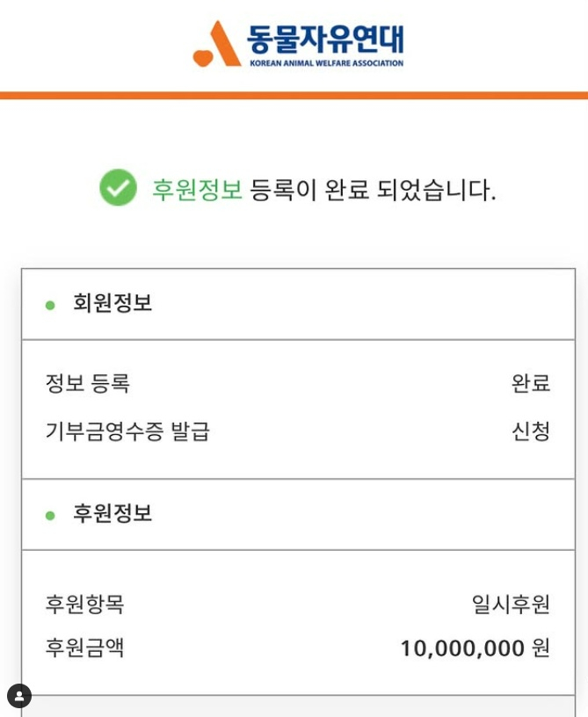Click the 등록이 완료 되었습니다 message
Screen dimensions: 588x717
pyautogui.click(x=373, y=189)
